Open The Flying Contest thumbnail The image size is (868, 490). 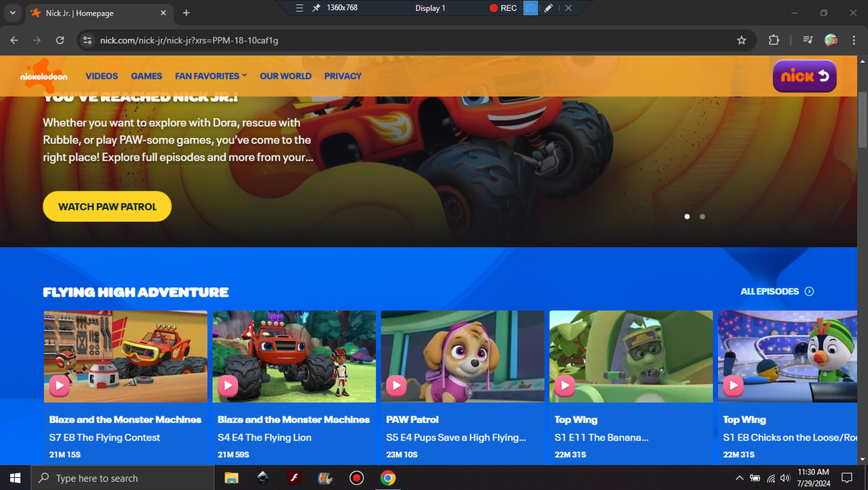pos(125,357)
